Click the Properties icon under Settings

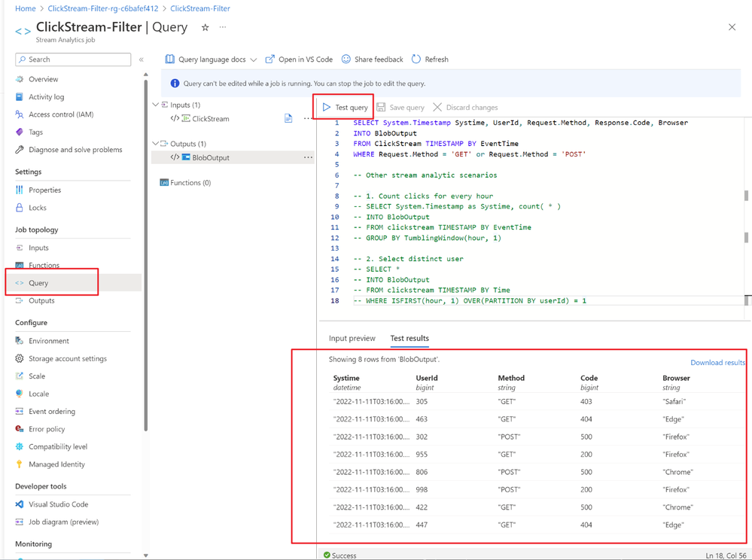[19, 190]
